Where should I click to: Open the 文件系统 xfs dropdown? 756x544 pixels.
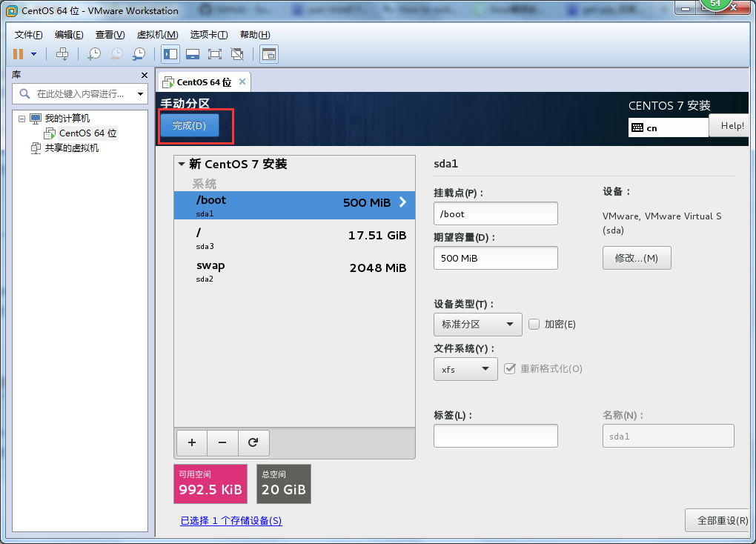(465, 369)
